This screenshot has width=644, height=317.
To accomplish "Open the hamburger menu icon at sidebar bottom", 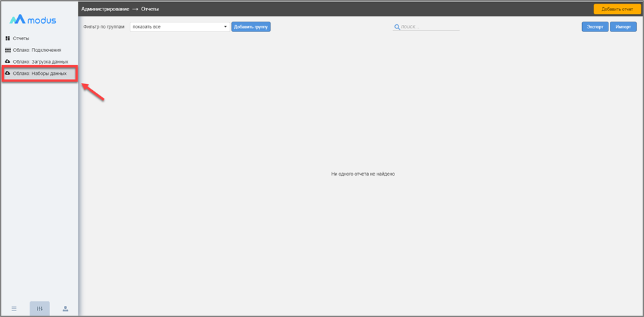I will coord(14,308).
